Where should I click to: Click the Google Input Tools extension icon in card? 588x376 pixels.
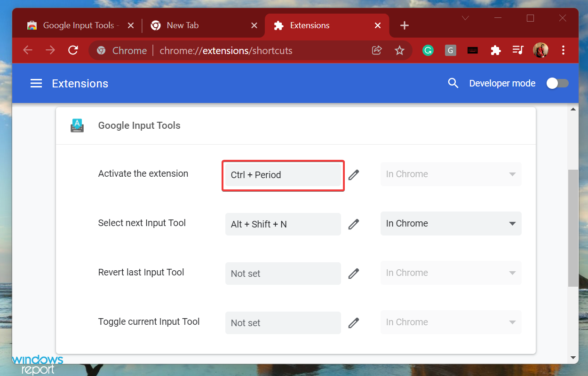pos(77,125)
